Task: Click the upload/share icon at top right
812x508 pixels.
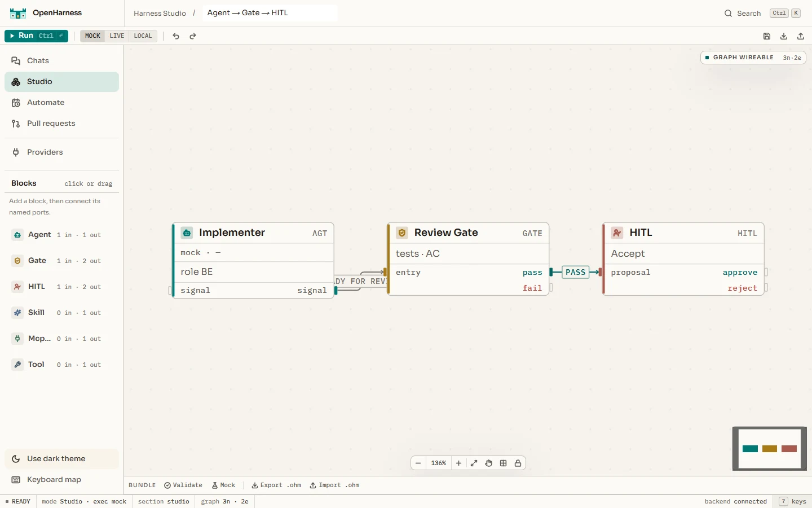Action: tap(801, 36)
